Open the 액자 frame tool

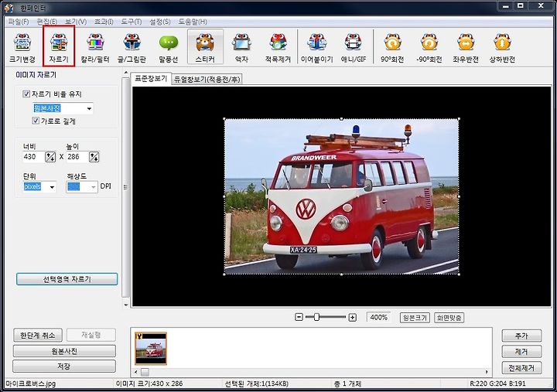[x=241, y=48]
